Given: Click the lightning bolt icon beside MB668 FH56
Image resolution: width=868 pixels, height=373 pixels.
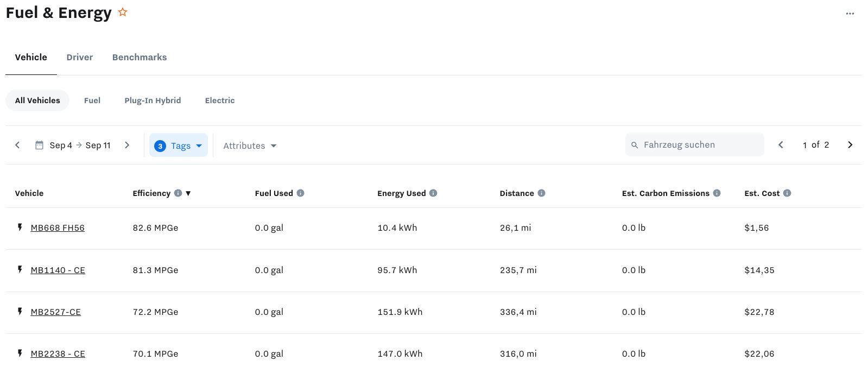Looking at the screenshot, I should click(20, 227).
